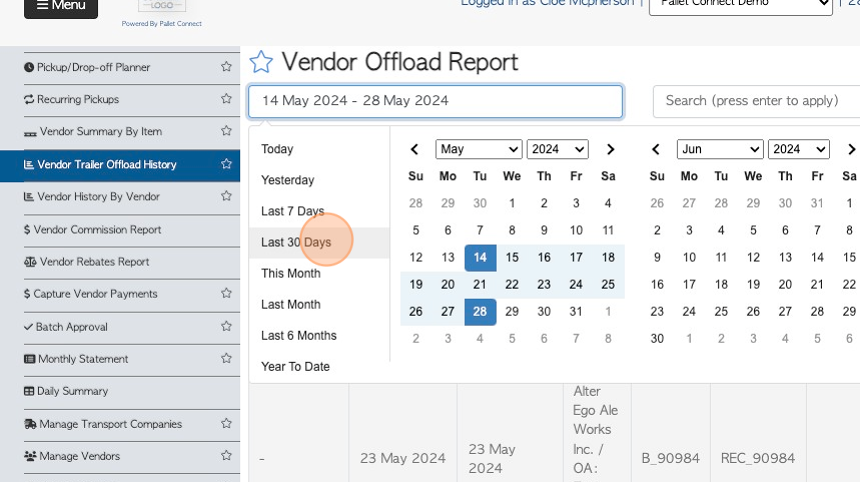Click the search box

click(x=756, y=101)
